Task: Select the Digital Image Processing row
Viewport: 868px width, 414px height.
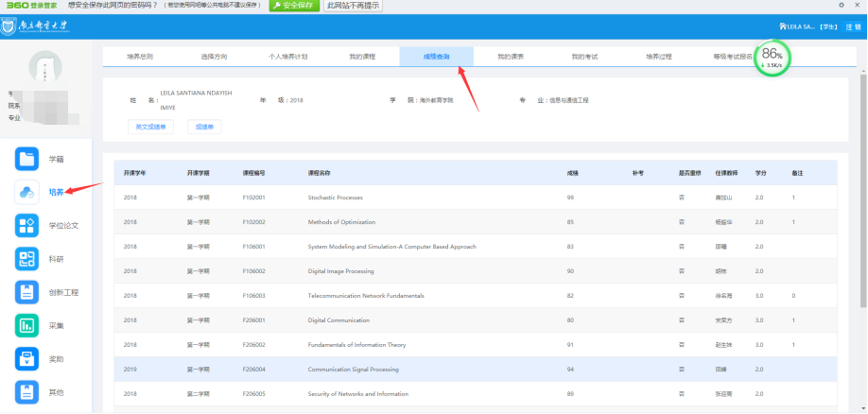Action: pos(476,271)
